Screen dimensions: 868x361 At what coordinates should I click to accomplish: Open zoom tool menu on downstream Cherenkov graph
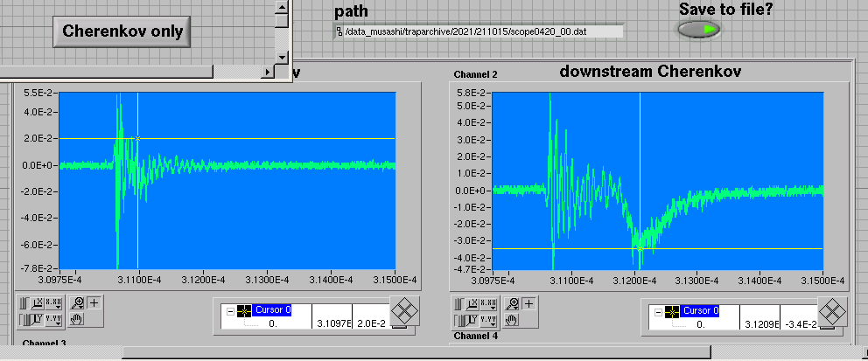pyautogui.click(x=512, y=303)
